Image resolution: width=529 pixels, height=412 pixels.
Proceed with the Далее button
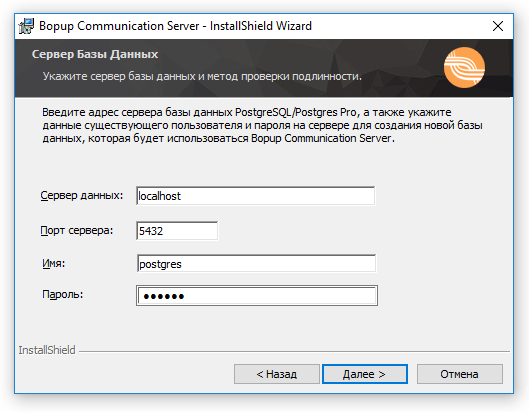(x=365, y=374)
